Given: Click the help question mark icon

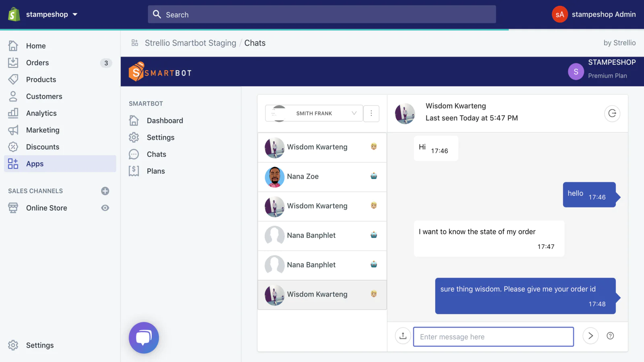Looking at the screenshot, I should 610,336.
